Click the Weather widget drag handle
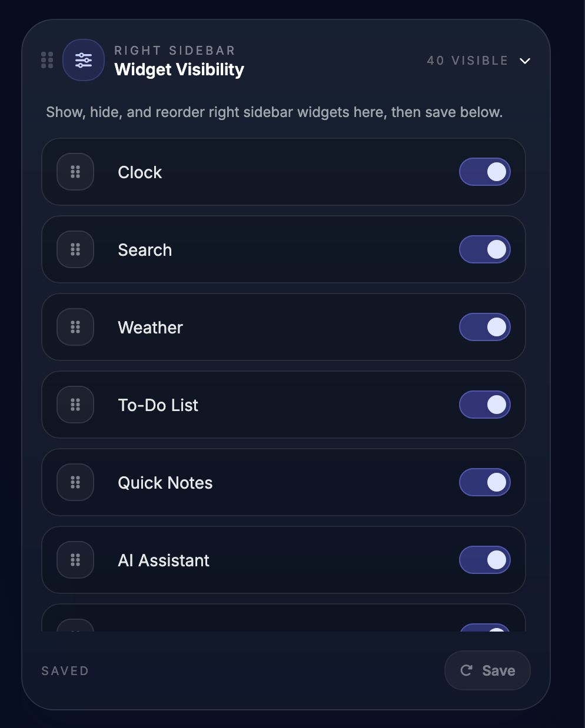This screenshot has width=585, height=728. pyautogui.click(x=75, y=327)
